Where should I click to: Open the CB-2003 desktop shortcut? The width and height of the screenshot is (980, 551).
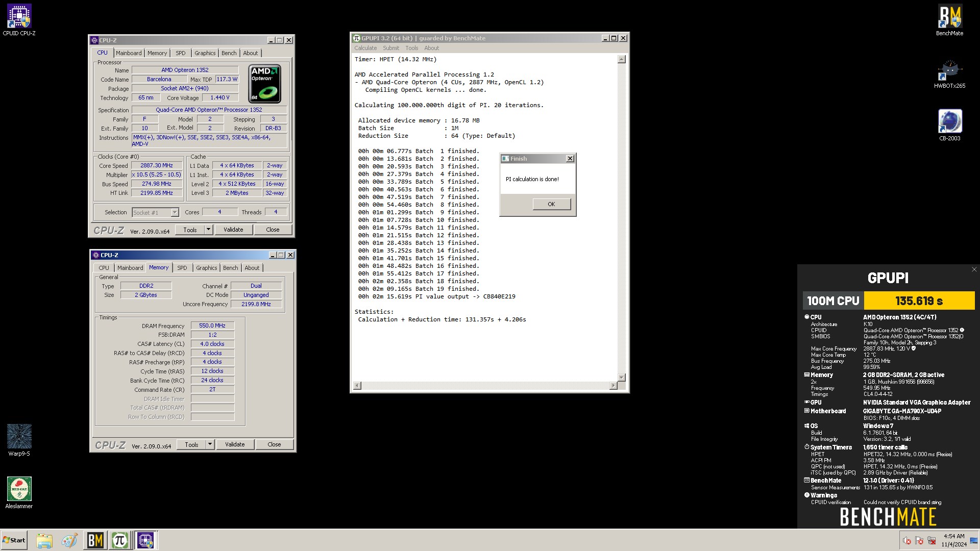(x=949, y=124)
